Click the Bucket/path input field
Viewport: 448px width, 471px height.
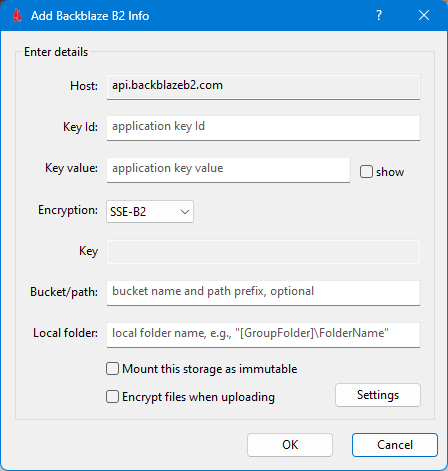[x=263, y=293]
